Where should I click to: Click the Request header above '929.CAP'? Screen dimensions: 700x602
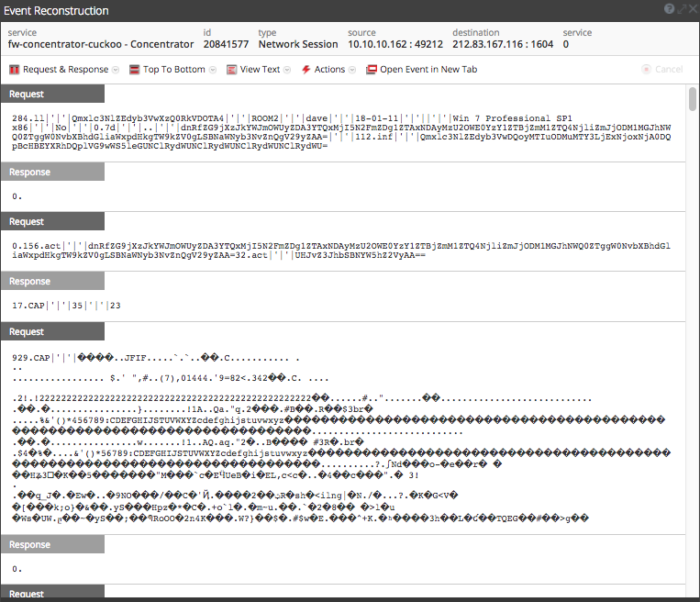point(52,332)
